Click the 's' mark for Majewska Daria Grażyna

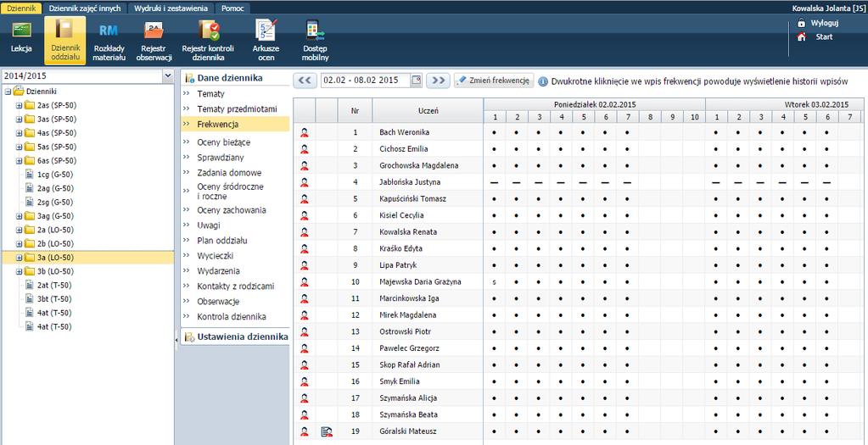tap(494, 282)
